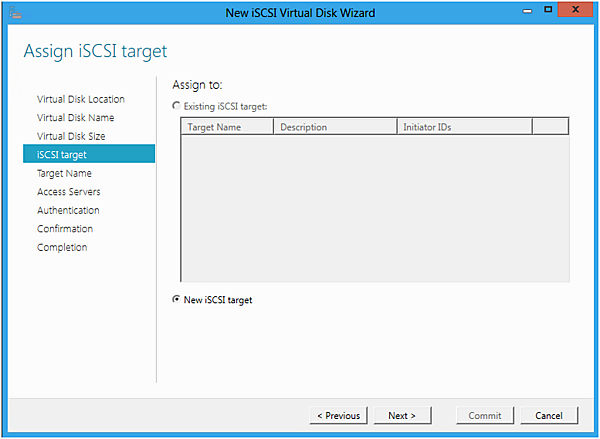
Task: Maximize the wizard window
Action: pos(548,12)
